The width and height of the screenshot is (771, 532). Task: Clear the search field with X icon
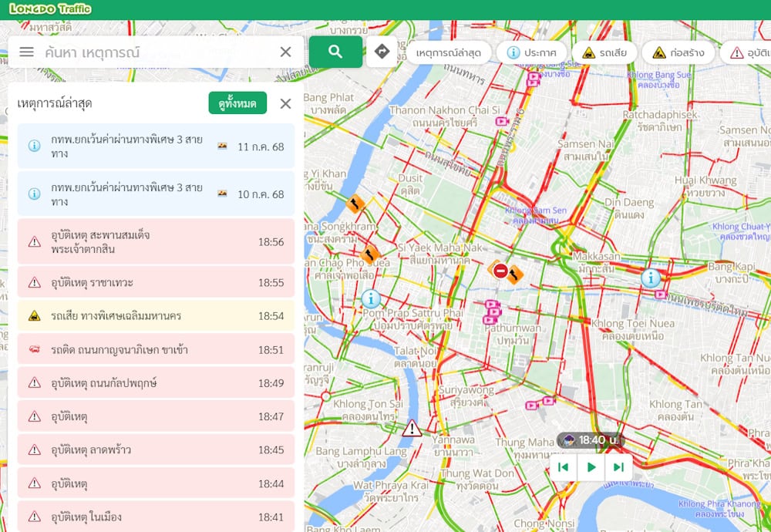pyautogui.click(x=285, y=52)
